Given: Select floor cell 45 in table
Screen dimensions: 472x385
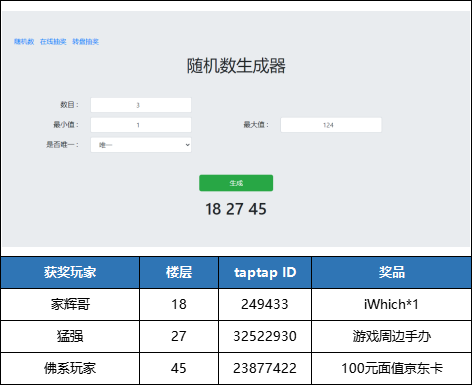Looking at the screenshot, I should pyautogui.click(x=179, y=368).
